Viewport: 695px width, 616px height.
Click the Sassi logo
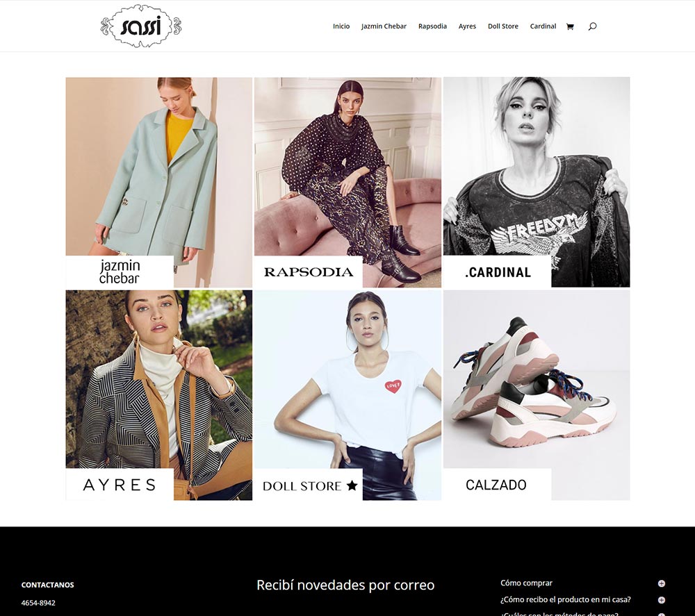(141, 26)
